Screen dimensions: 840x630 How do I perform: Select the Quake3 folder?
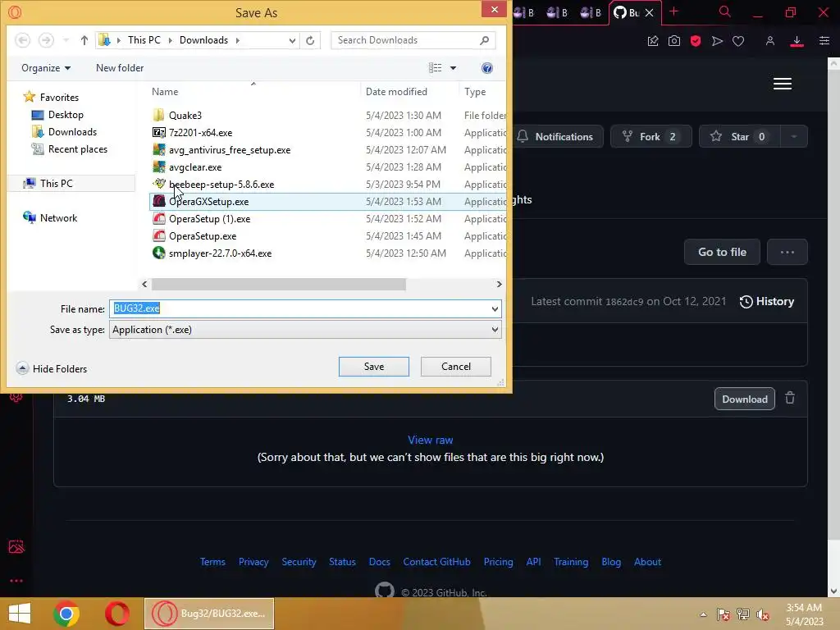click(185, 115)
